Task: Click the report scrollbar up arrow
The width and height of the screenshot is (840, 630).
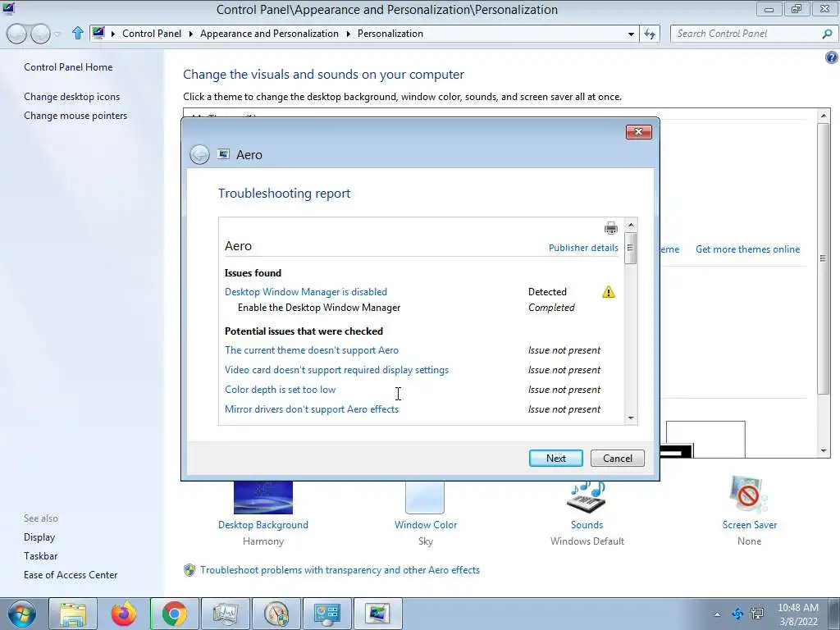Action: (x=631, y=225)
